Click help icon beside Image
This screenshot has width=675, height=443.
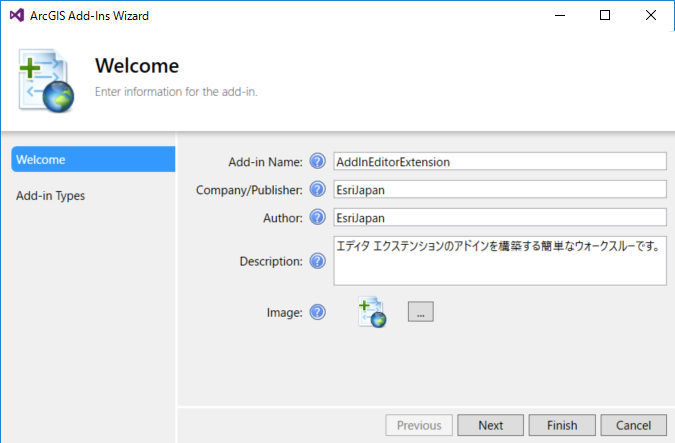click(x=318, y=312)
